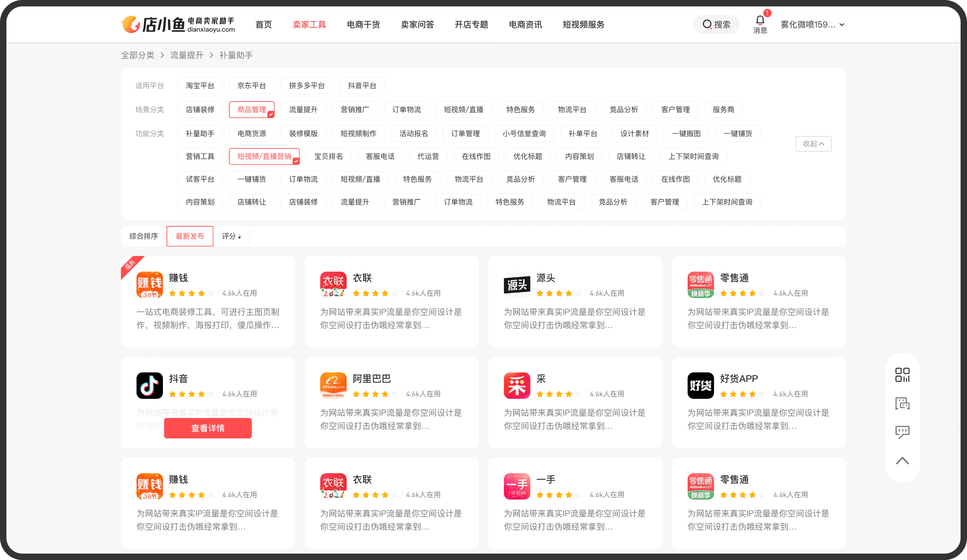Screen dimensions: 967x560
Task: Click the search magnifier field
Action: point(716,24)
